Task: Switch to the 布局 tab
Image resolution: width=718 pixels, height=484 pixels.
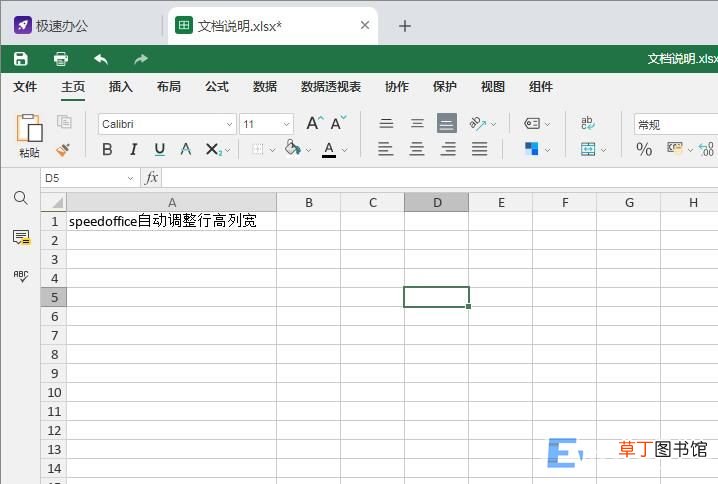Action: click(169, 87)
